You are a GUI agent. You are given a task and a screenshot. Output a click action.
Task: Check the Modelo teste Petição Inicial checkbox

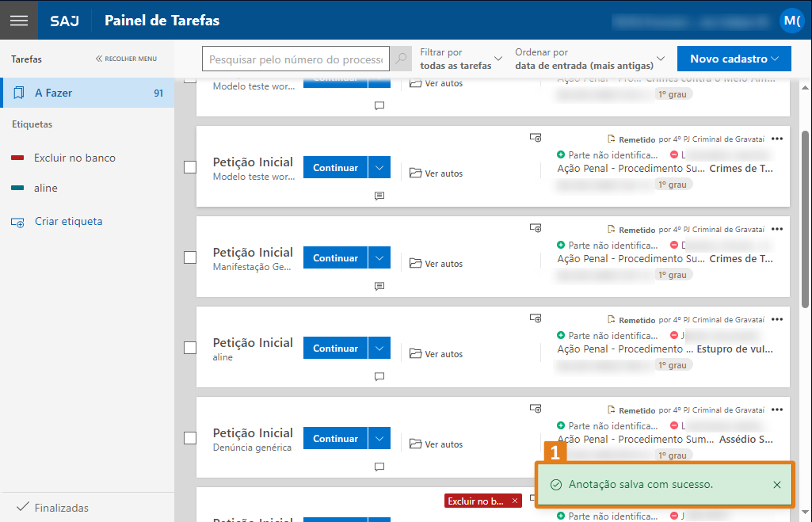[190, 167]
